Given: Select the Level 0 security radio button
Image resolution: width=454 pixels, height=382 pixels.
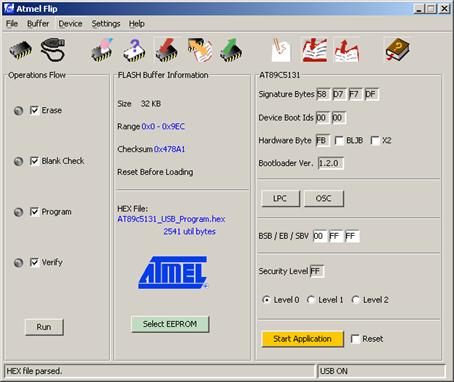Looking at the screenshot, I should pyautogui.click(x=266, y=300).
